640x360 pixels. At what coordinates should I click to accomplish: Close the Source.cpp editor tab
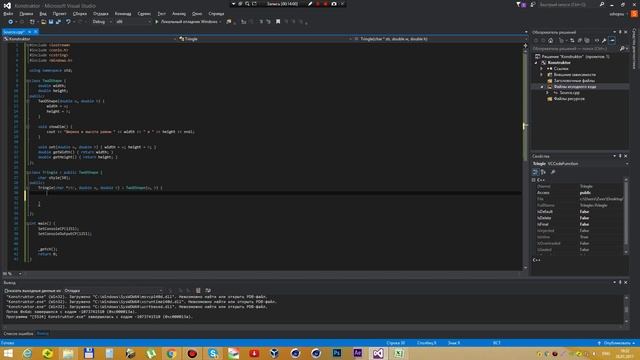[36, 32]
